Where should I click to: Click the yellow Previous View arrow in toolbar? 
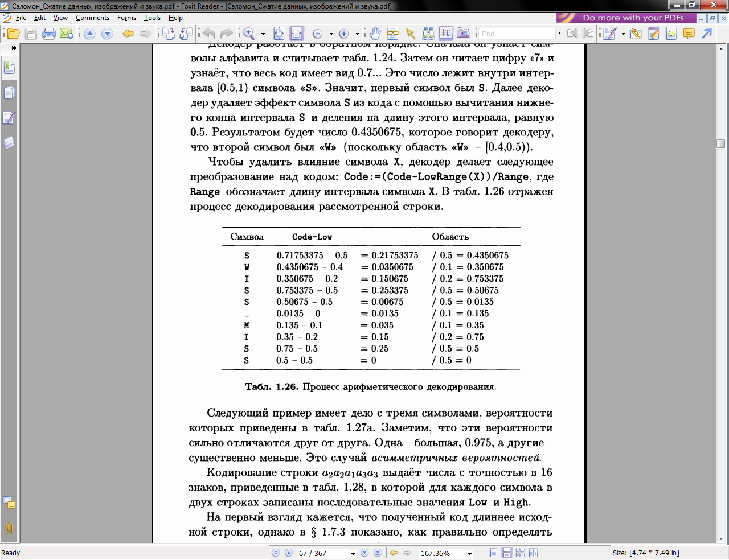coord(129,34)
